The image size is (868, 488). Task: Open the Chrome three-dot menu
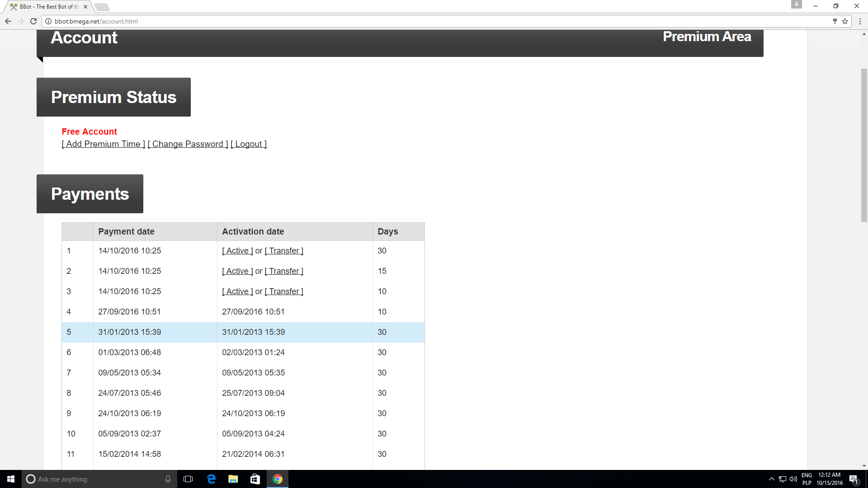[x=860, y=21]
